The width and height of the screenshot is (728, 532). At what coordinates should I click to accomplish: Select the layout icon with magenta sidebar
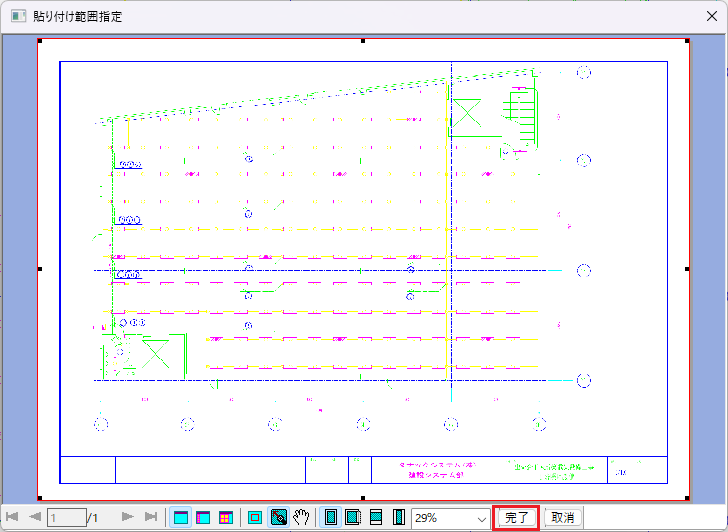click(x=203, y=517)
